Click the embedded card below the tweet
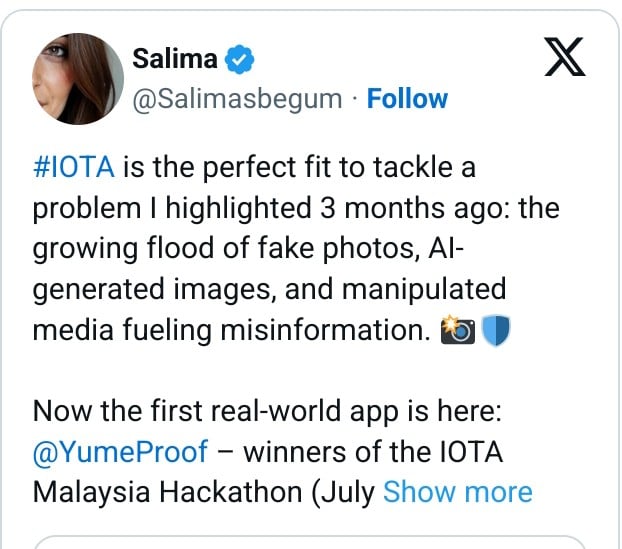The height and width of the screenshot is (549, 622). click(310, 543)
